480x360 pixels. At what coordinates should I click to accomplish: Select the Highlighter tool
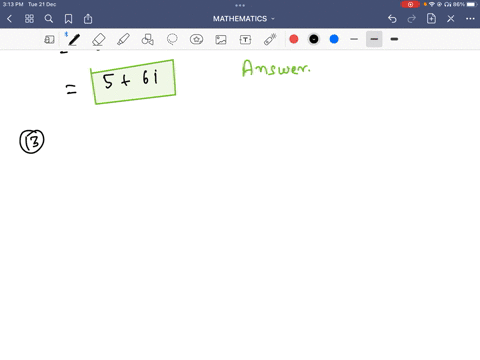click(123, 40)
